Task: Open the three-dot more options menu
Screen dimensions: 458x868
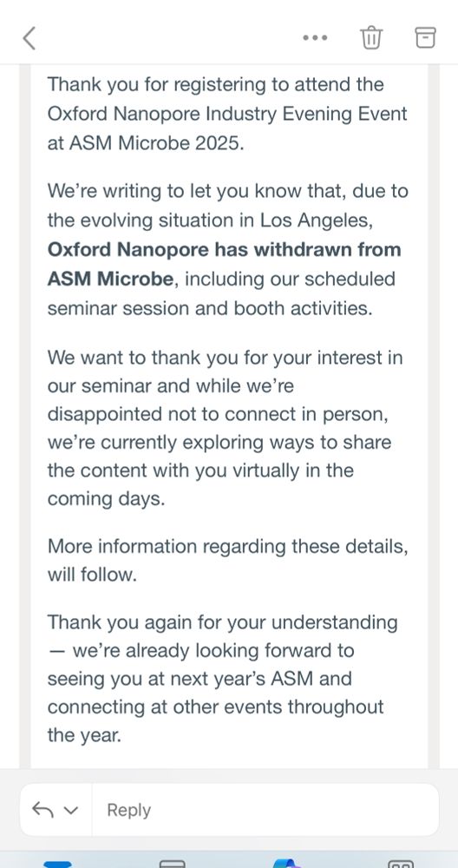Action: 315,38
